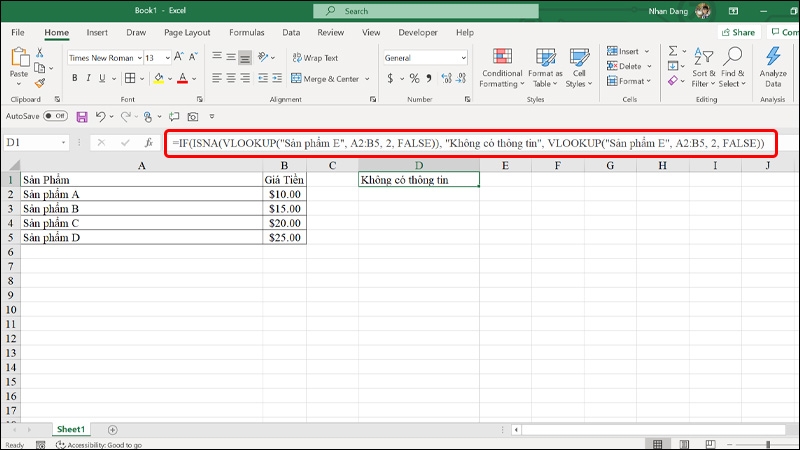Toggle Bold formatting
Screen dimensions: 800x450
pyautogui.click(x=73, y=78)
